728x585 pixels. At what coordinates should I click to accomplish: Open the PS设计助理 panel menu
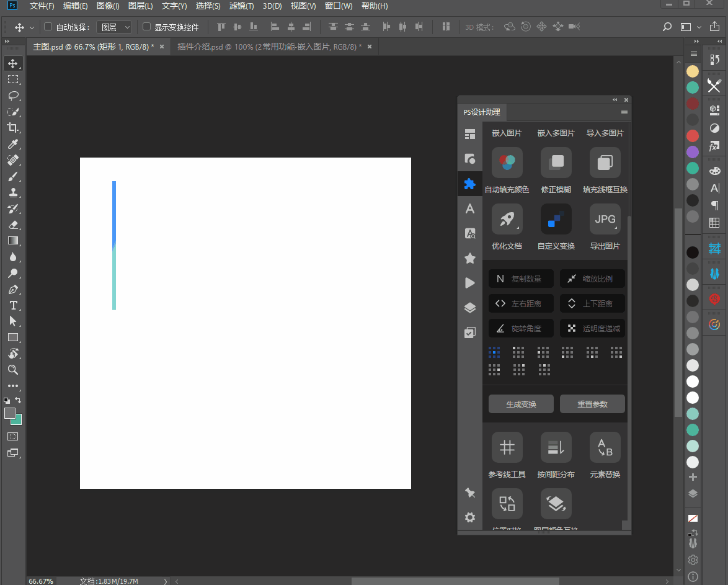[624, 112]
